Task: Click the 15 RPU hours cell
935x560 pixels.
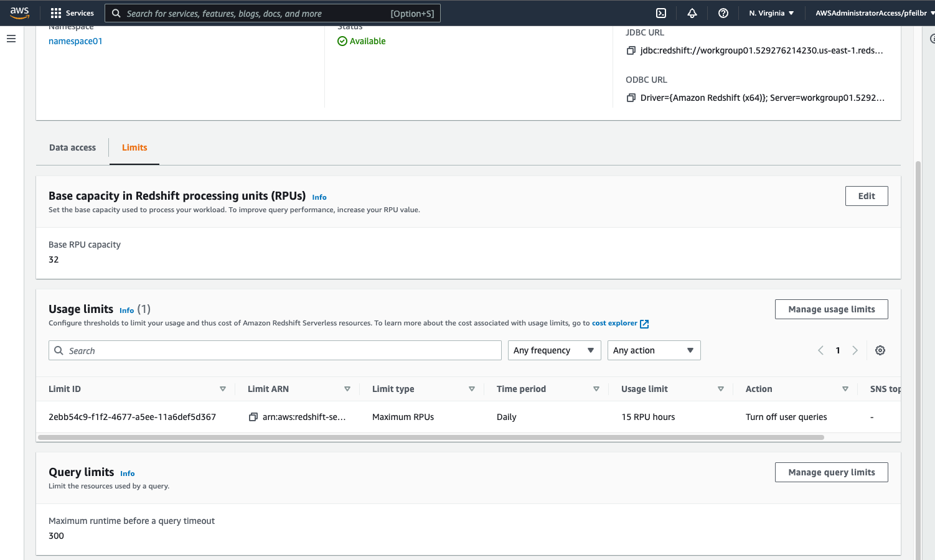Action: (648, 417)
